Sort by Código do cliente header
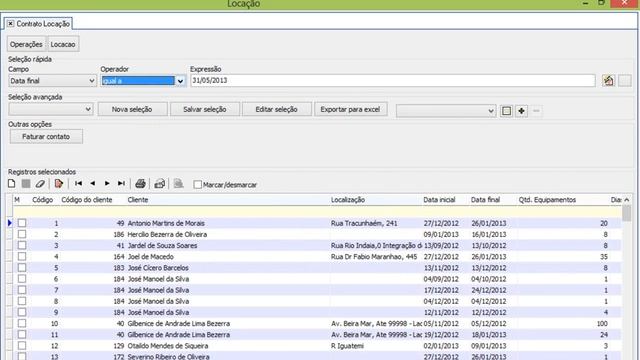 click(87, 200)
